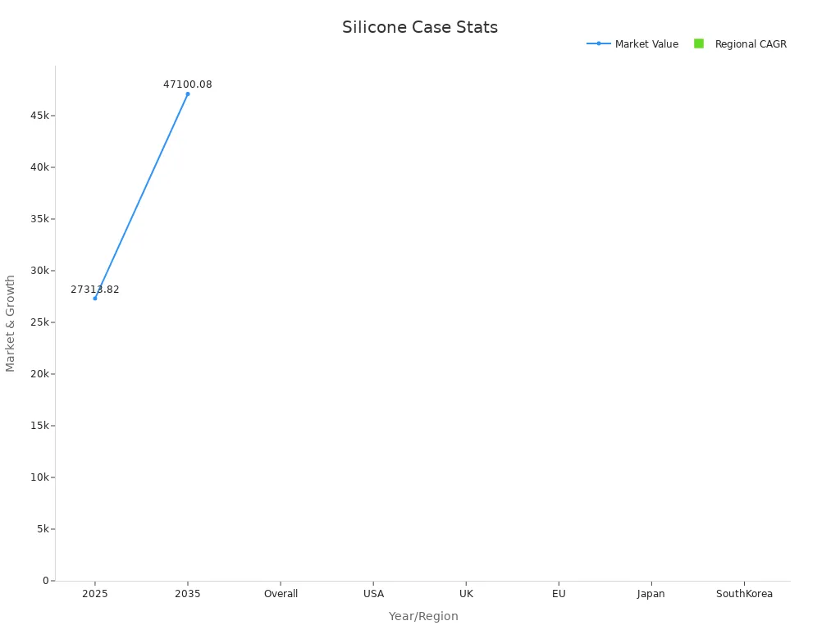This screenshot has height=630, width=840.
Task: Select the 2025 data point on the line
Action: pyautogui.click(x=95, y=299)
